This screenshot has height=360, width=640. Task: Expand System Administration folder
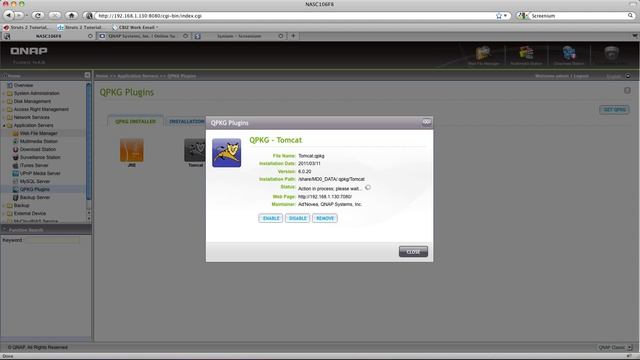[x=4, y=93]
